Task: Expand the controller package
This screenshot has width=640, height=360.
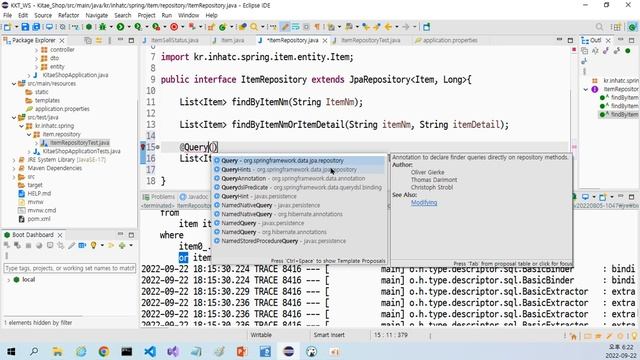Action: (36, 50)
